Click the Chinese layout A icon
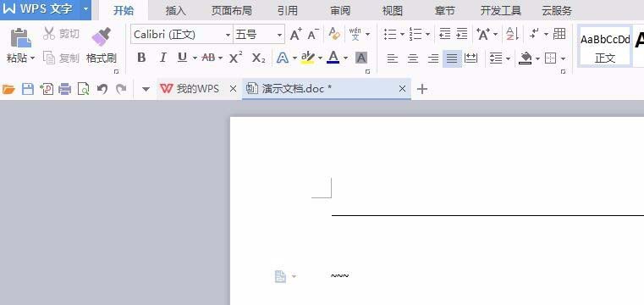Image resolution: width=644 pixels, height=305 pixels. point(483,34)
